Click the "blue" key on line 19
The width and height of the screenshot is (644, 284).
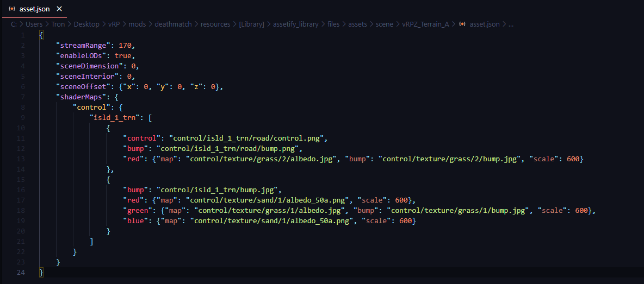click(x=135, y=221)
